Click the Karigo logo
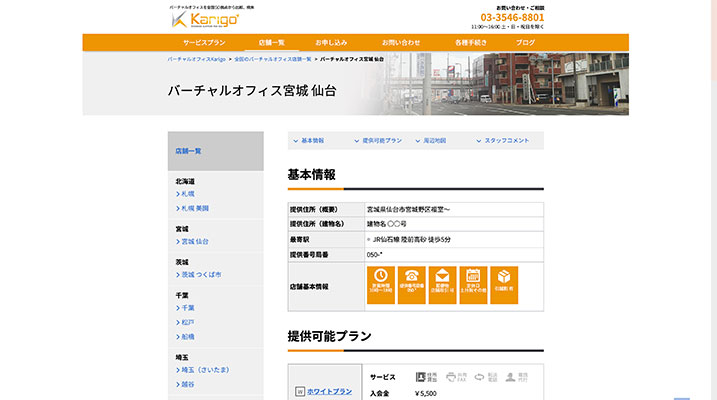The width and height of the screenshot is (717, 400). coord(205,20)
